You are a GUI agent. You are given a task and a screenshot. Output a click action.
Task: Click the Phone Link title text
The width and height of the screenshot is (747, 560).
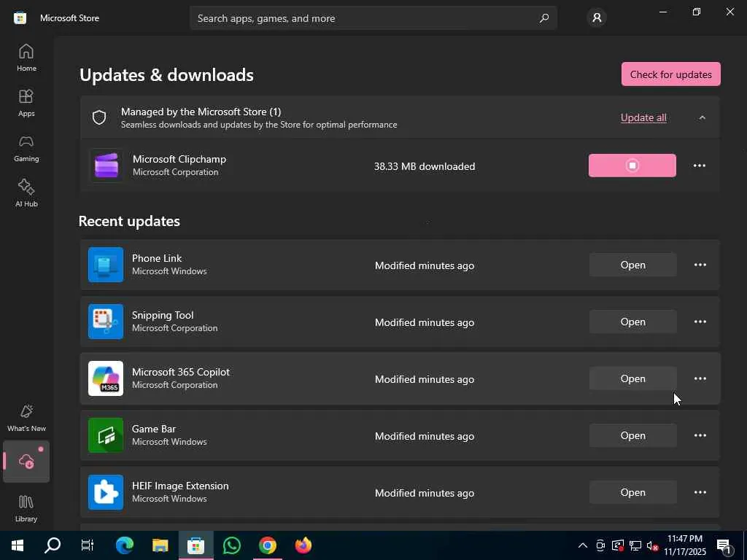[157, 258]
